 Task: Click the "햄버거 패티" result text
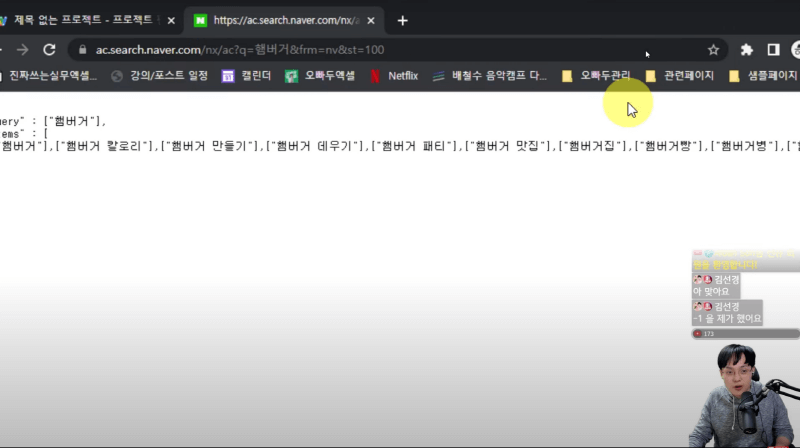click(415, 146)
